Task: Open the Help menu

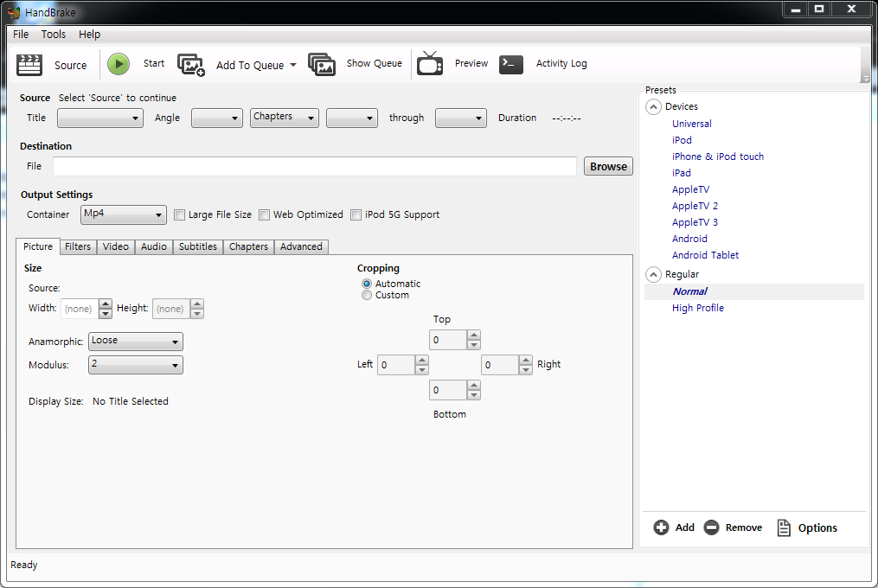Action: tap(89, 35)
